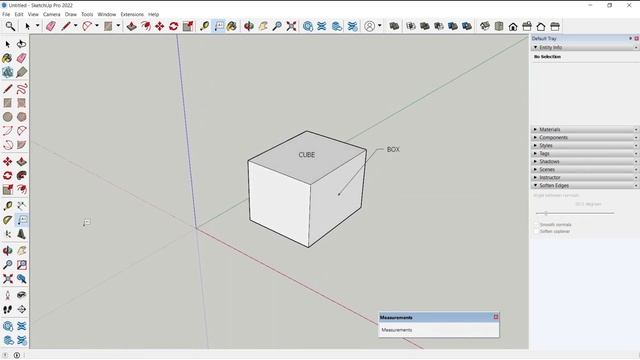The height and width of the screenshot is (360, 640).
Task: Click the Default Tray auto-hide pin
Action: 630,38
